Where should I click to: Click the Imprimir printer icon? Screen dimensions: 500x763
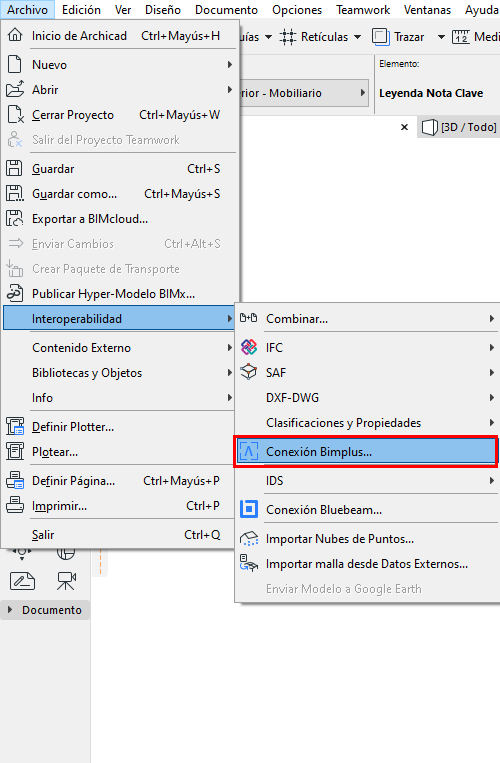15,506
